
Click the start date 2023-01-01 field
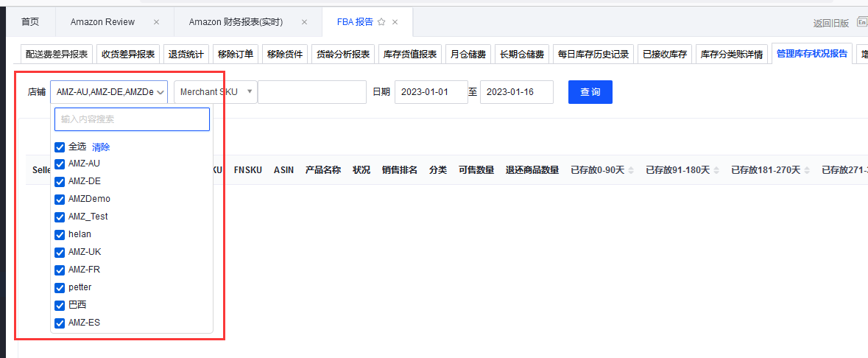[431, 92]
